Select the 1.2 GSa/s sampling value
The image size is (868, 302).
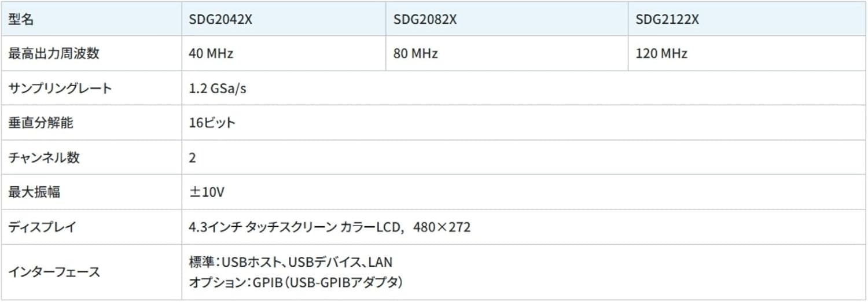[218, 89]
